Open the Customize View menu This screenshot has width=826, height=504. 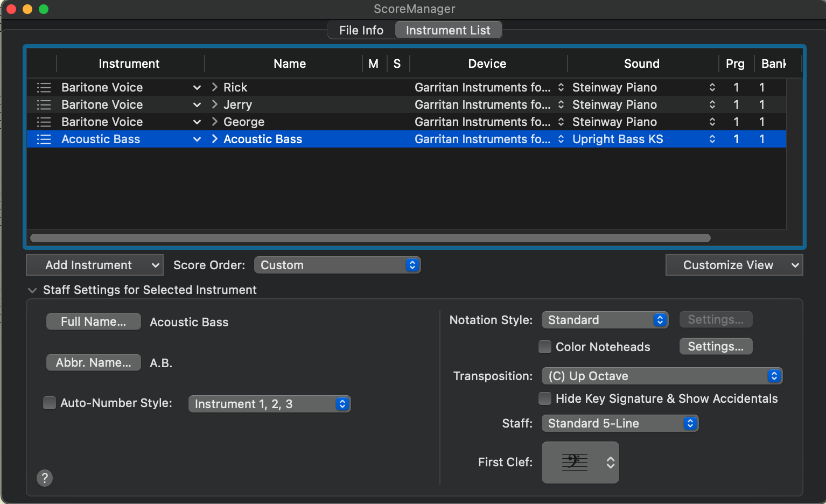click(734, 265)
